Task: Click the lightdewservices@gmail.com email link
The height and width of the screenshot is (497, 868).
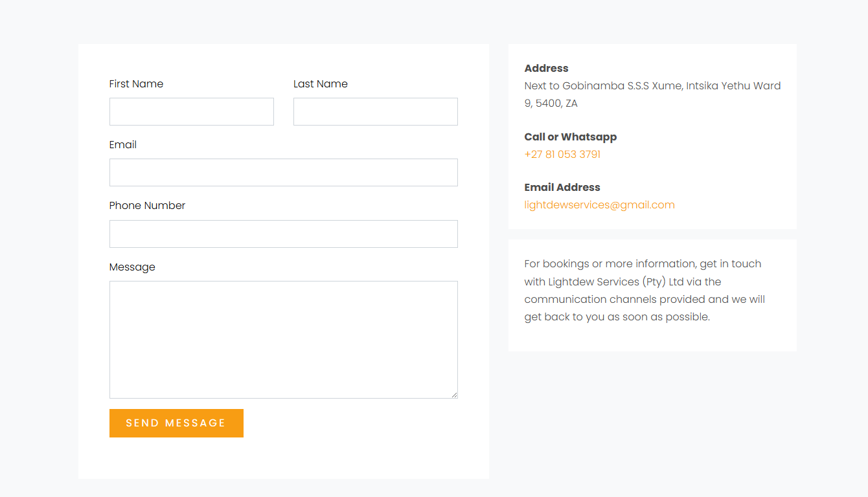Action: coord(599,205)
